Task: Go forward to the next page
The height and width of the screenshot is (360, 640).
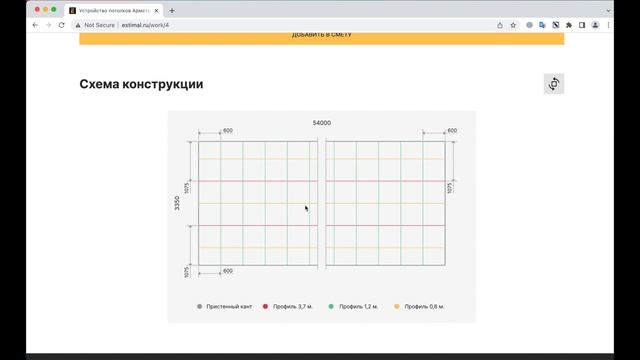Action: click(x=48, y=25)
